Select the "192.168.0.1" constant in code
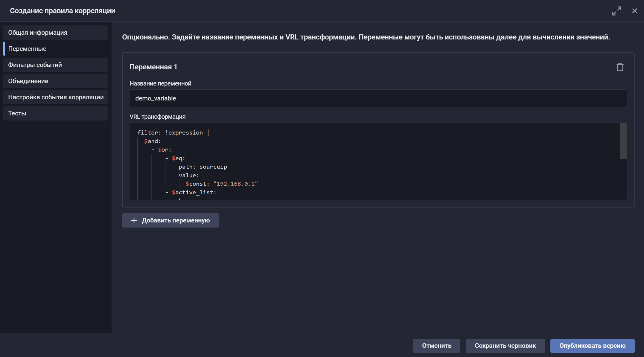Viewport: 644px width, 357px height. coord(236,184)
